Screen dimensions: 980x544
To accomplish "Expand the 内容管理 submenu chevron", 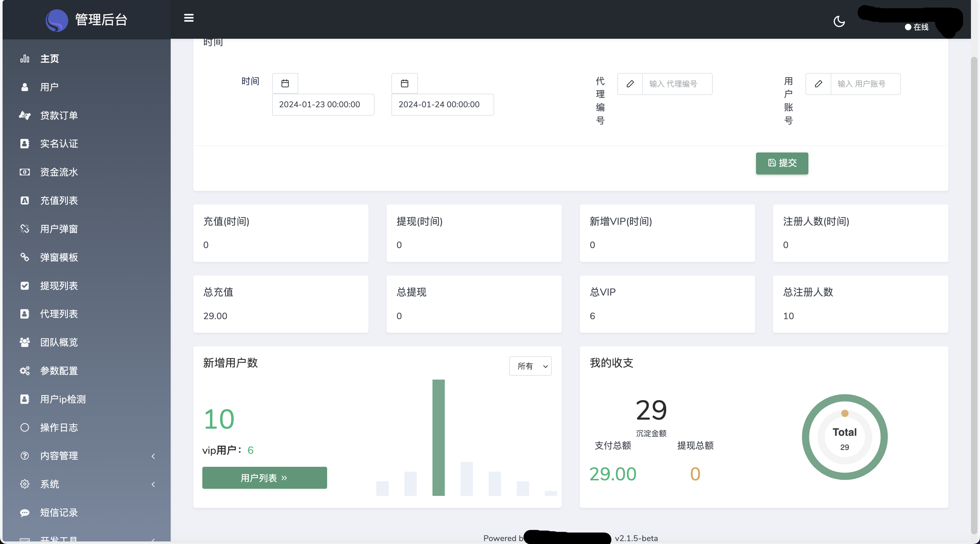I will click(x=153, y=456).
